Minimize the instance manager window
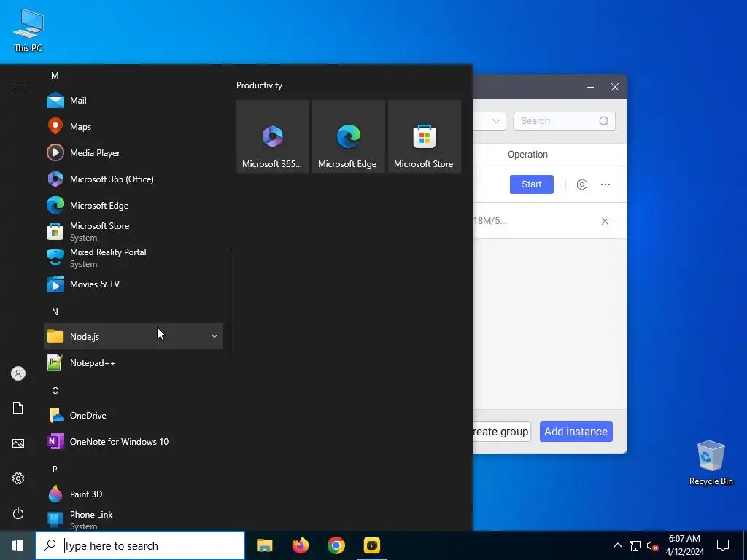 (x=589, y=87)
